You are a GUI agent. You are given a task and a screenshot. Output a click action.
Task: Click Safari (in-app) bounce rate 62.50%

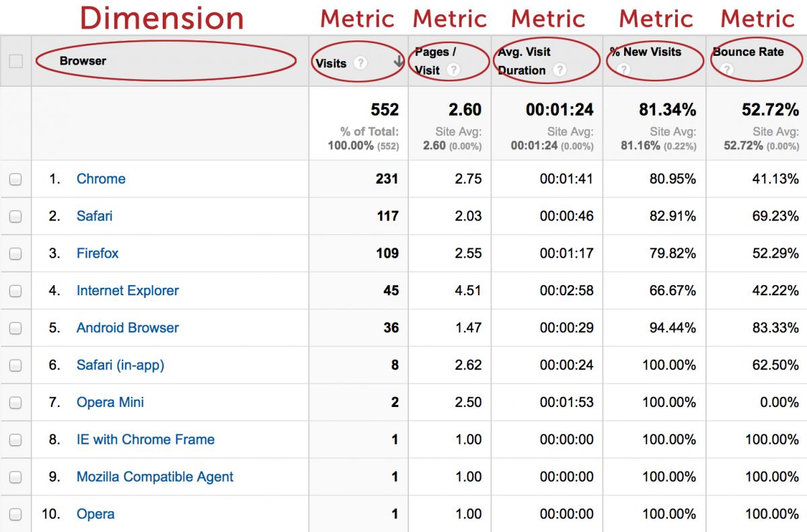(776, 365)
